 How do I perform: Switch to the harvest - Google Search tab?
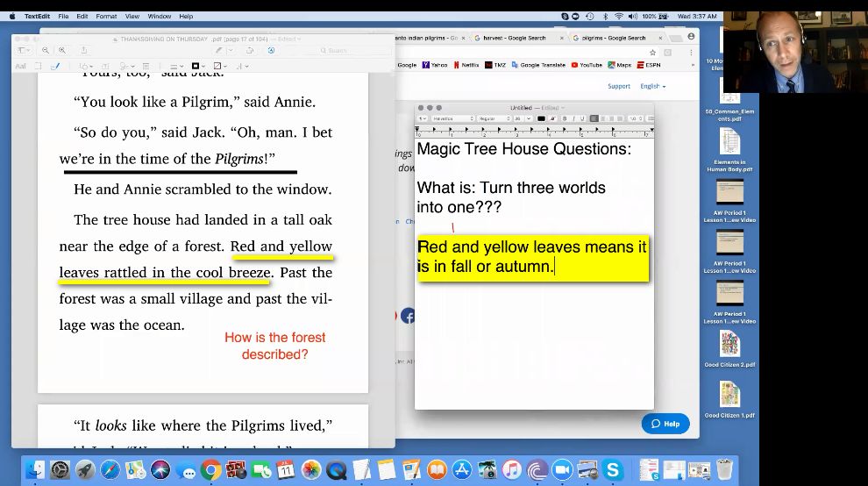(x=515, y=39)
